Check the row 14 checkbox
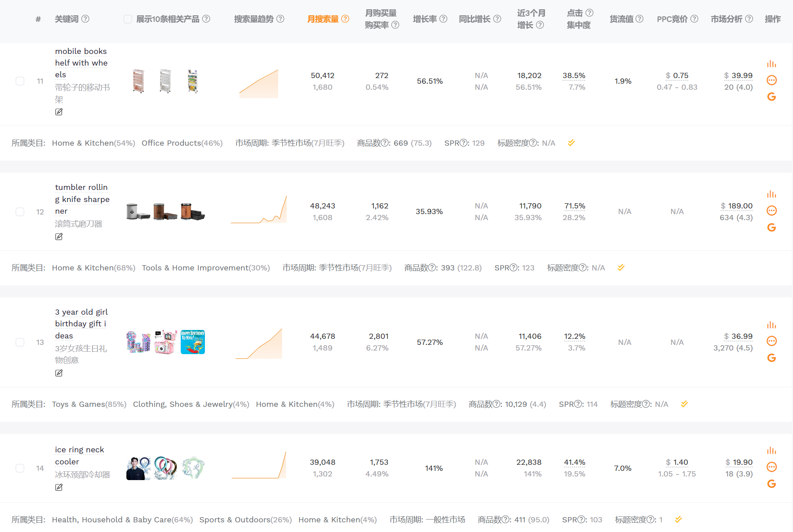Image resolution: width=793 pixels, height=532 pixels. point(20,468)
